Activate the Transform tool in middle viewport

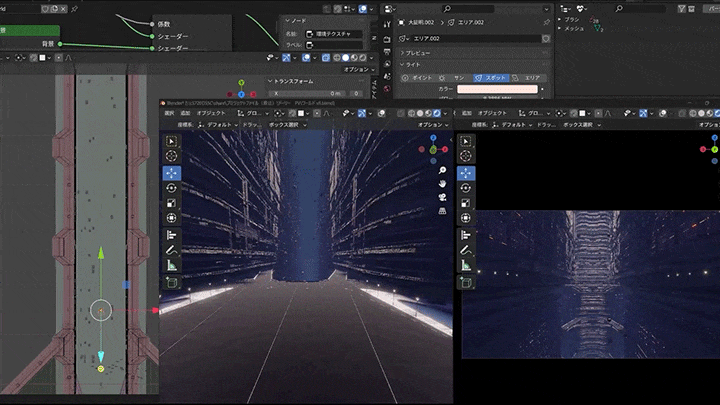tap(172, 218)
